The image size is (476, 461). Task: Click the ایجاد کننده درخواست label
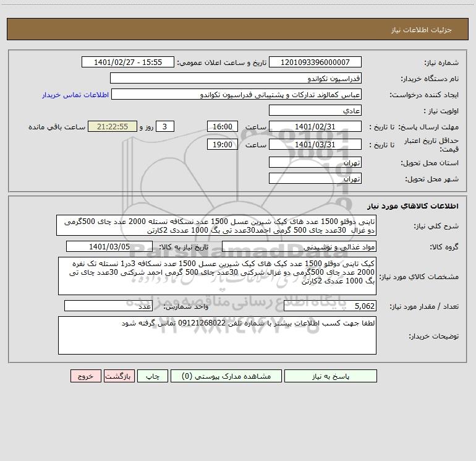pyautogui.click(x=424, y=95)
